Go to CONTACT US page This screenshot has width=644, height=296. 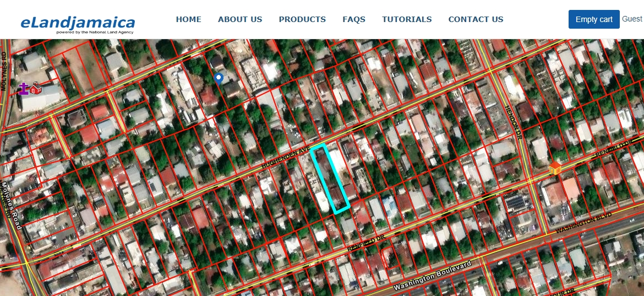point(476,19)
